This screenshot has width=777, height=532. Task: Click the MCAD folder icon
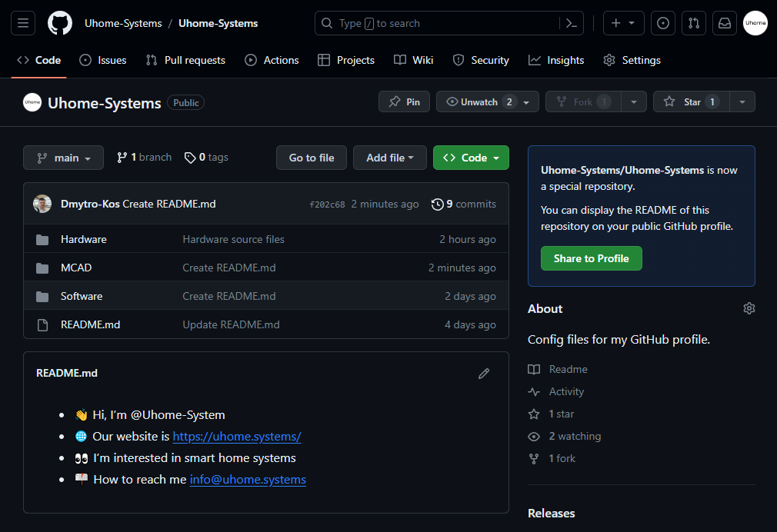pyautogui.click(x=42, y=268)
